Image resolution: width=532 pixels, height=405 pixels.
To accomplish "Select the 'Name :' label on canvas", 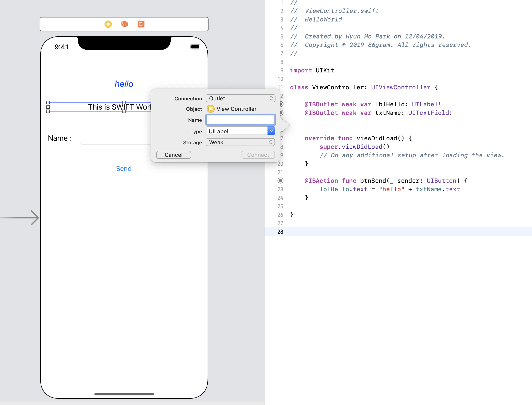I will point(60,138).
